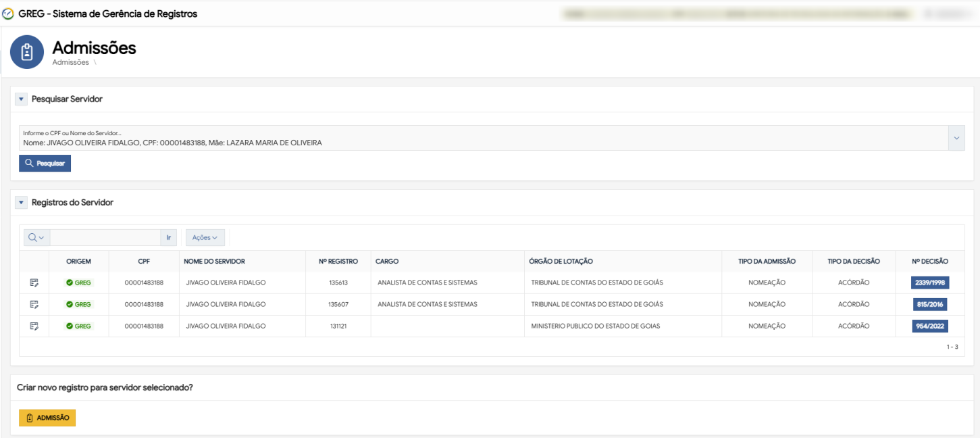
Task: Click the Admissões clipboard page icon
Action: [x=27, y=52]
